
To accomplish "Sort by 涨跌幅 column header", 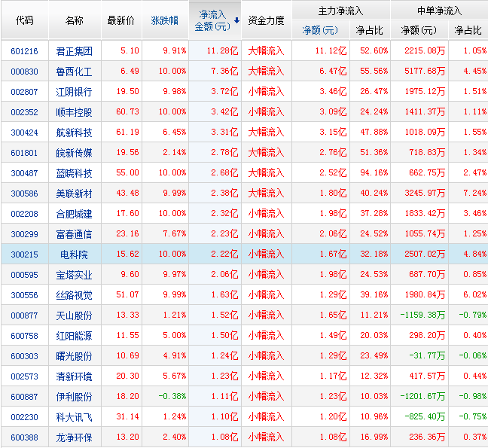I will pos(165,20).
